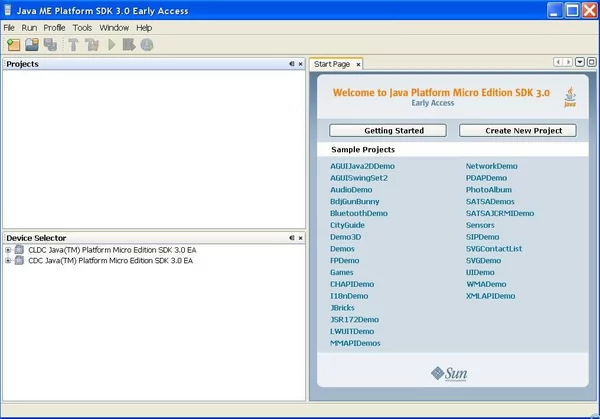The image size is (600, 419).
Task: Click the CDC platform node icon
Action: 19,261
